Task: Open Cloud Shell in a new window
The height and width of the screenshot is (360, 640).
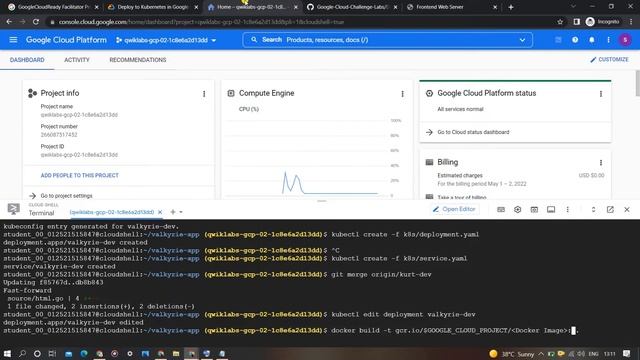Action: click(610, 209)
